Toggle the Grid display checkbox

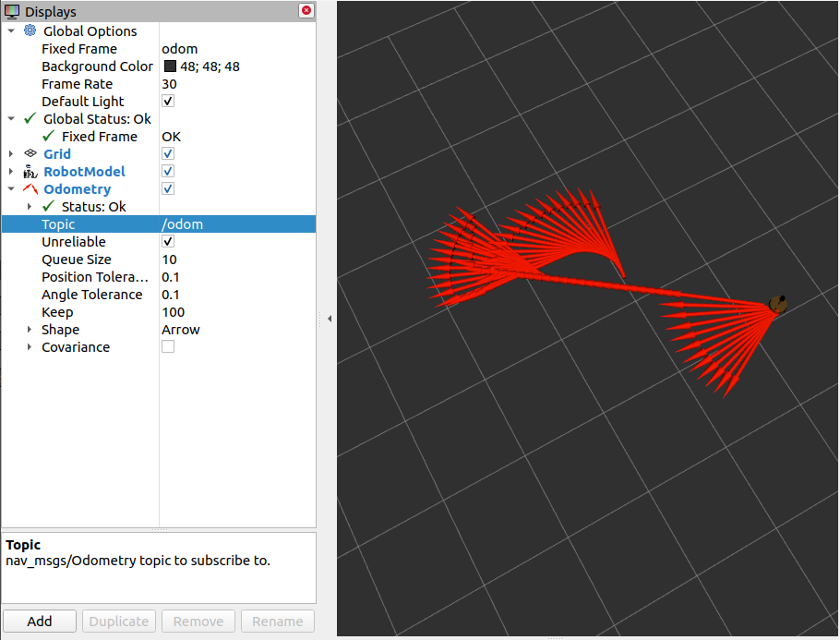[x=168, y=154]
